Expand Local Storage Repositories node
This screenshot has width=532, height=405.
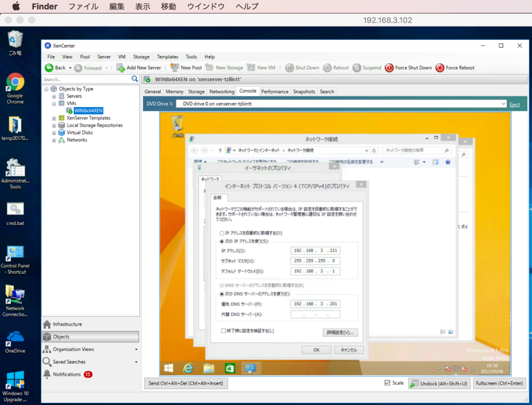[x=54, y=126]
